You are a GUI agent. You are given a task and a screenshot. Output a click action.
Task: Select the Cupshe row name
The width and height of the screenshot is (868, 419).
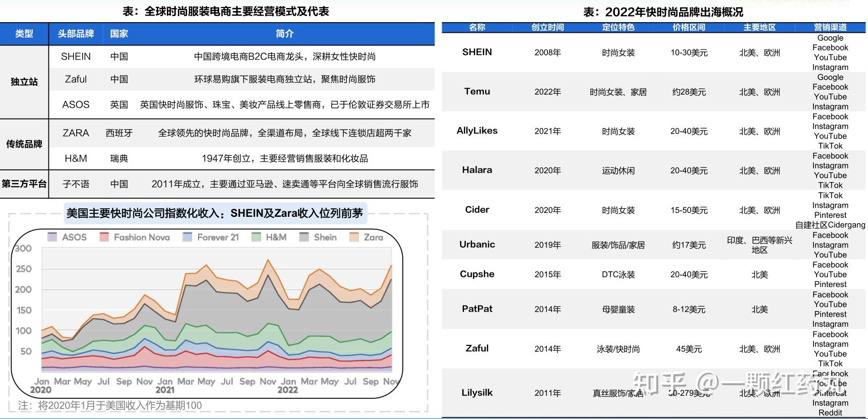tap(477, 274)
